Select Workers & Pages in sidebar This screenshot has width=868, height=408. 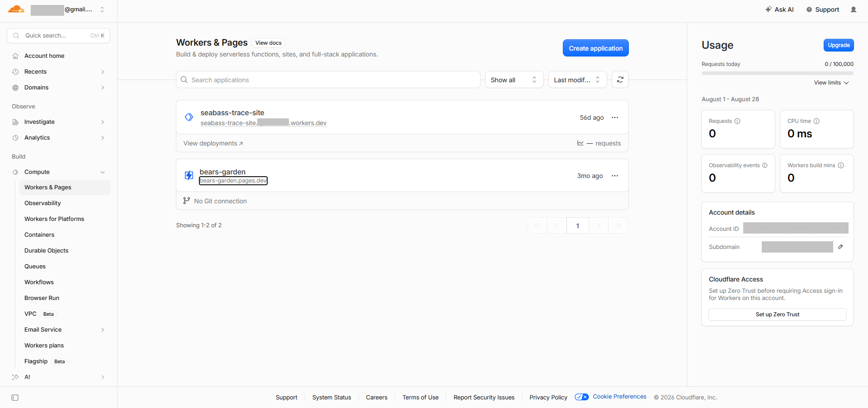point(65,188)
